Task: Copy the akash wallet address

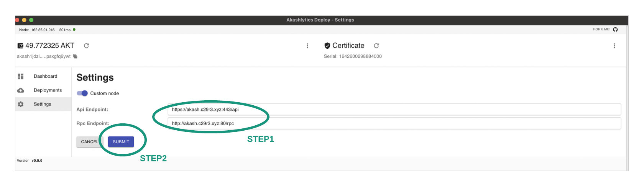Action: tap(76, 56)
